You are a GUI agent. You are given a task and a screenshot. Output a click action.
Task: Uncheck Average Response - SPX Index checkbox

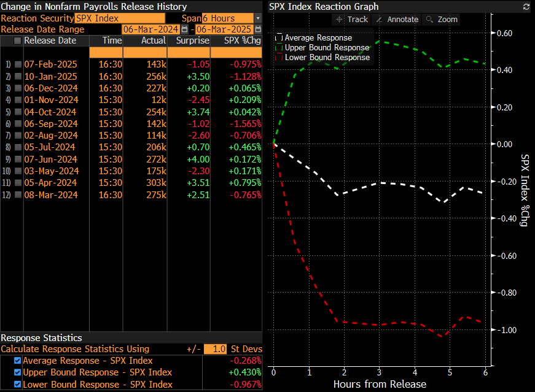coord(17,361)
